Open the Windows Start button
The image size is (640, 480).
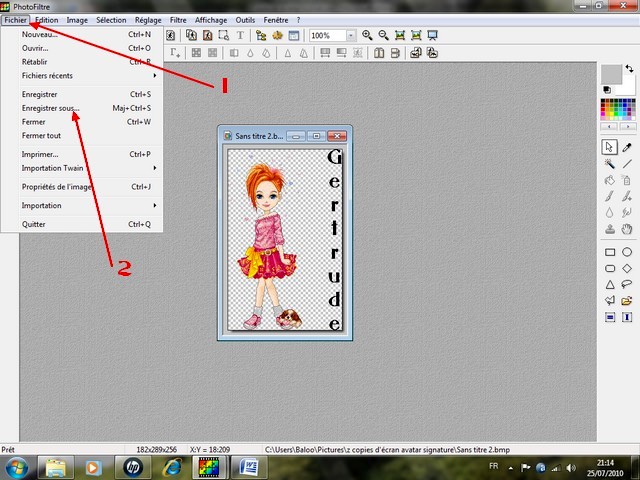pyautogui.click(x=16, y=468)
